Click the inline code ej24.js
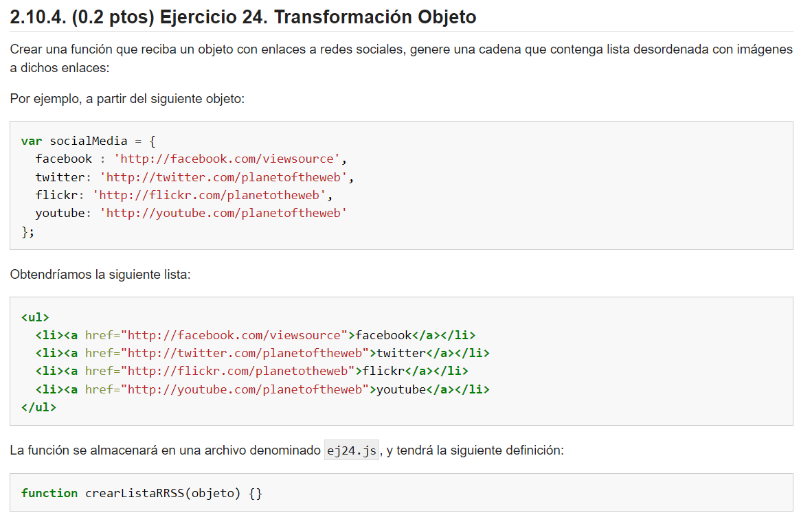This screenshot has width=812, height=526. point(352,450)
